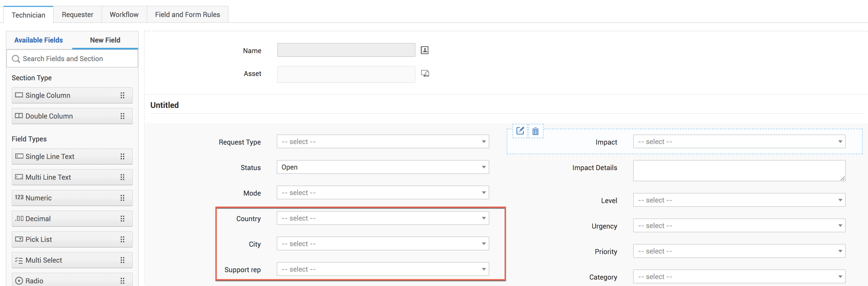This screenshot has height=286, width=868.
Task: Open the Country dropdown
Action: (x=382, y=218)
